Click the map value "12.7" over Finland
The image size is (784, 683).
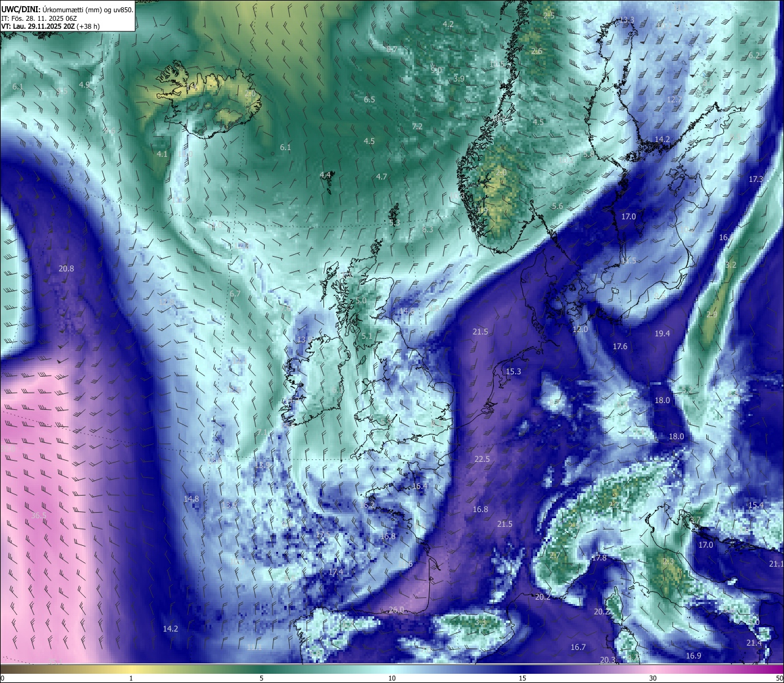(x=674, y=100)
